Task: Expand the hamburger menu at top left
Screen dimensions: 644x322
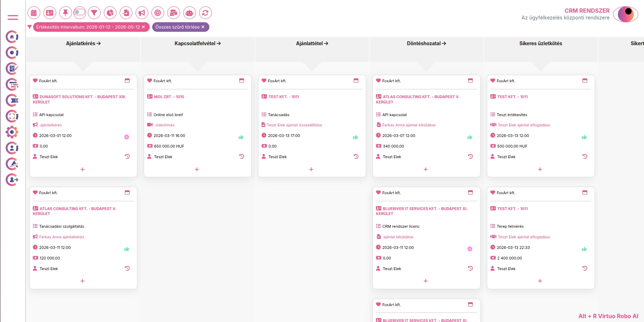Action: click(x=13, y=17)
